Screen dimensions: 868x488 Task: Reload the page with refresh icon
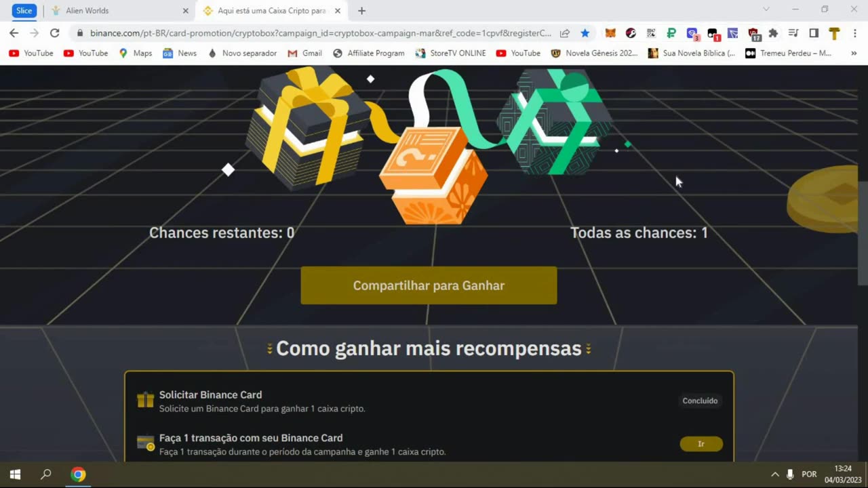coord(54,33)
